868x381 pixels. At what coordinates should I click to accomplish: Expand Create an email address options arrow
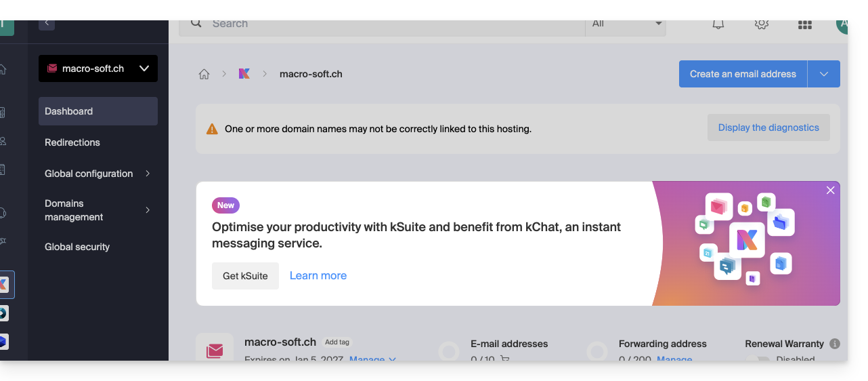pyautogui.click(x=823, y=74)
